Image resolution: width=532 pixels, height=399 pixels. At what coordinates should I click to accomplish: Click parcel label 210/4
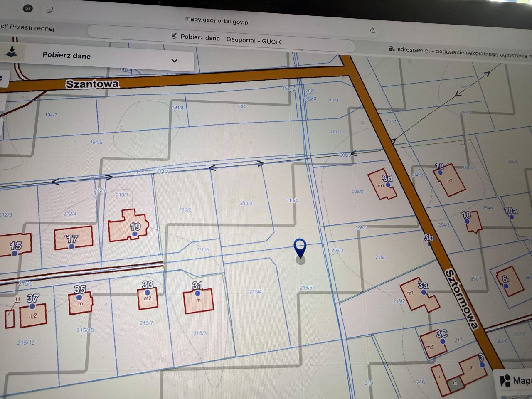(x=292, y=200)
